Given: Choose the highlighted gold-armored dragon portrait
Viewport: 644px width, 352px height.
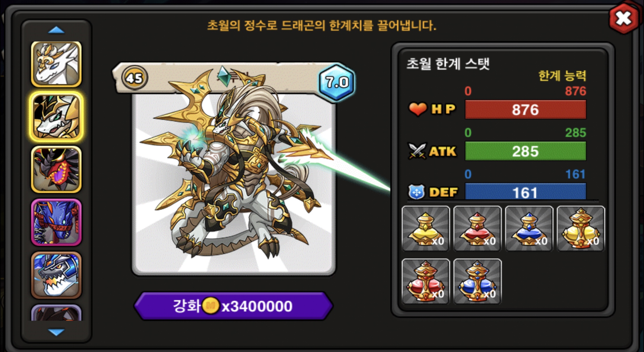Looking at the screenshot, I should (x=56, y=117).
